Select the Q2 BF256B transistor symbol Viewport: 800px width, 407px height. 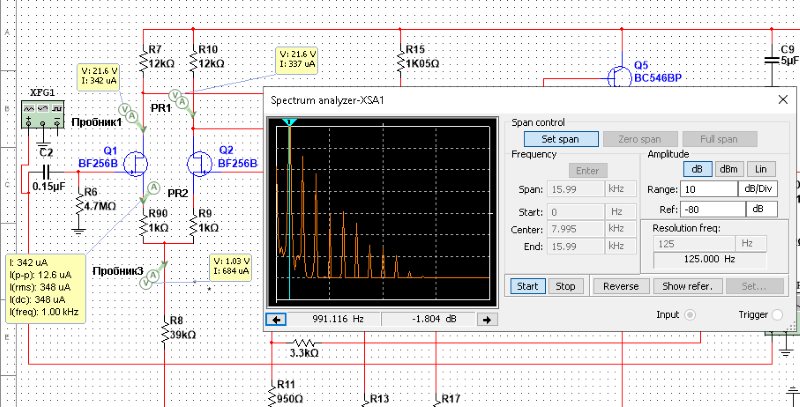(200, 163)
